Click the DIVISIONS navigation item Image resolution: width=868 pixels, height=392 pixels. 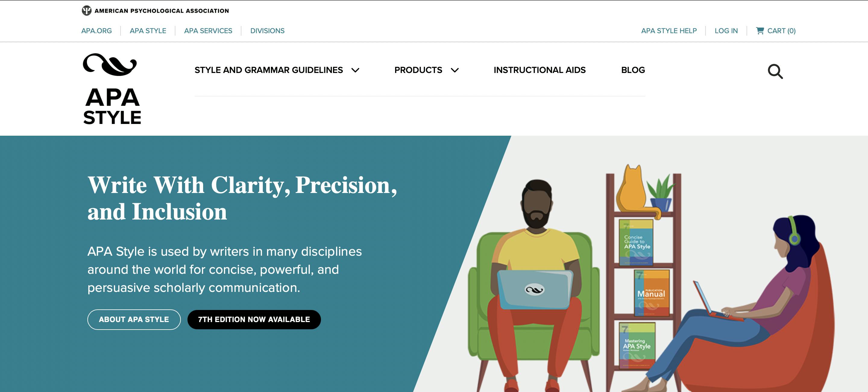pos(267,30)
